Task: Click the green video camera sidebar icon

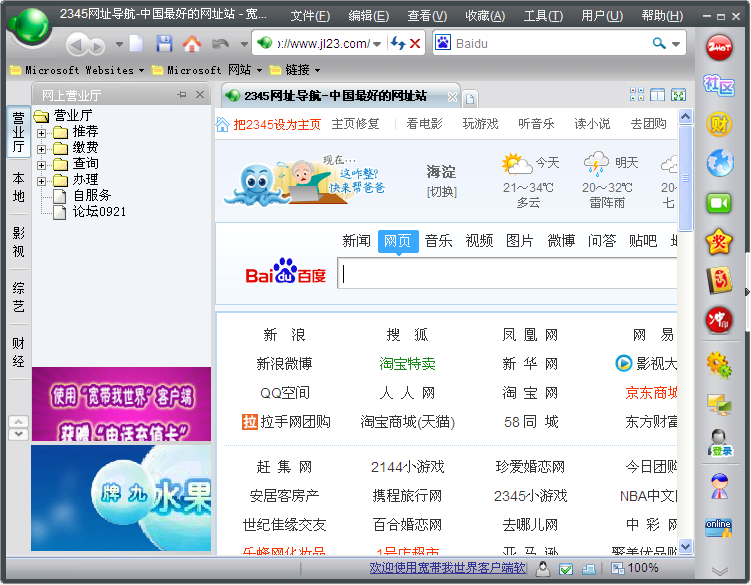Action: click(x=719, y=202)
